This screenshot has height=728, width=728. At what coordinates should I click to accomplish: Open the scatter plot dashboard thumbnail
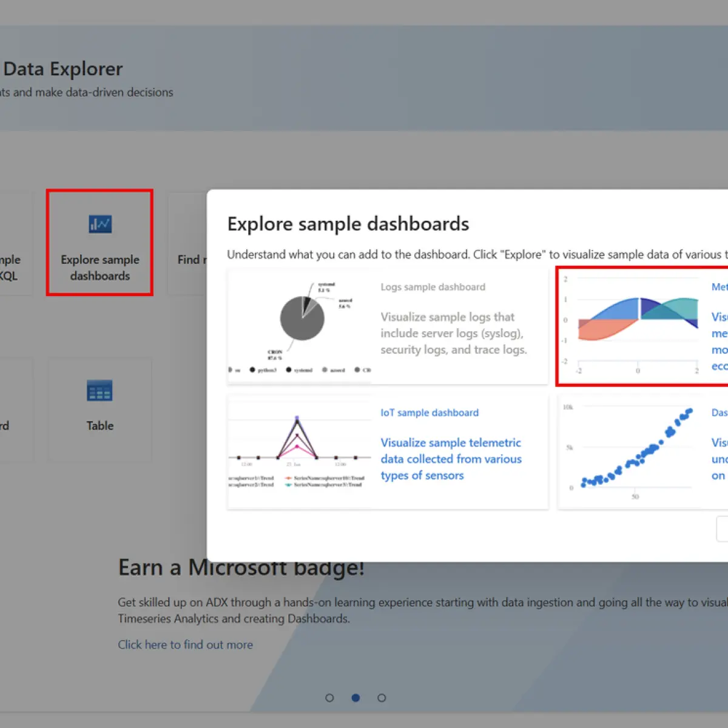pos(631,451)
